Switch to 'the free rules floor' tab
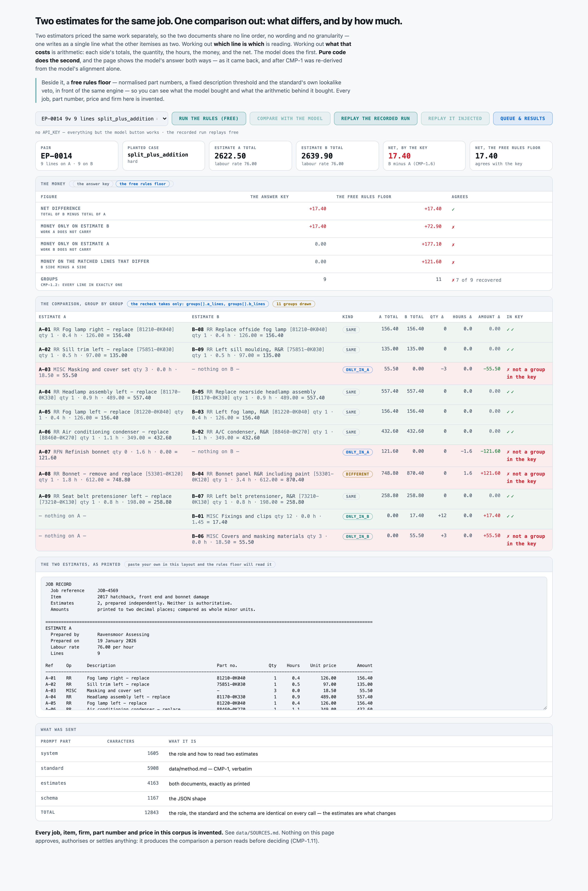This screenshot has height=891, width=588. point(142,184)
